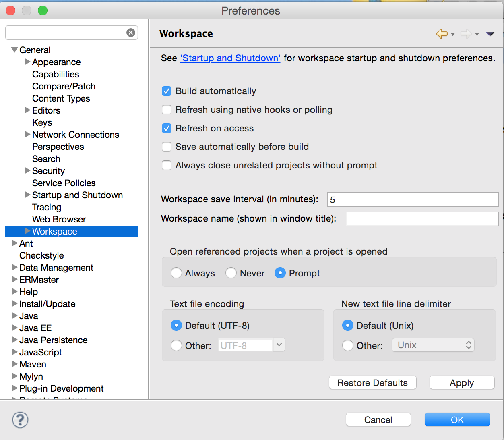This screenshot has width=504, height=440.
Task: Check 'Save automatically before build'
Action: click(166, 147)
